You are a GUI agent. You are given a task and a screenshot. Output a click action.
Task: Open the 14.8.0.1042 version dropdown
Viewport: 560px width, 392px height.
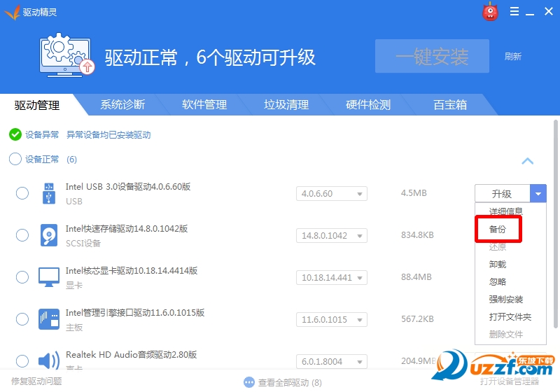click(x=332, y=236)
